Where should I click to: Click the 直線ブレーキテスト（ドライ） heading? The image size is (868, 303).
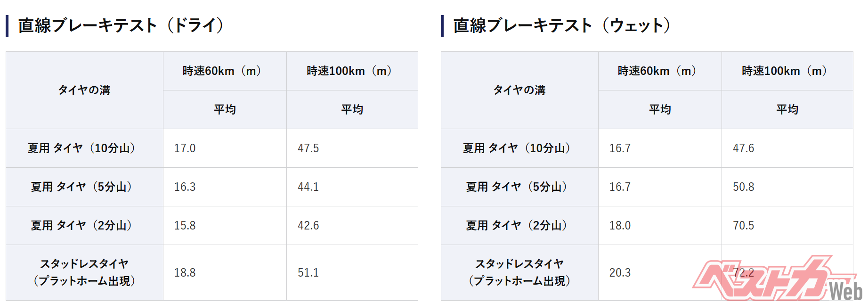click(121, 25)
